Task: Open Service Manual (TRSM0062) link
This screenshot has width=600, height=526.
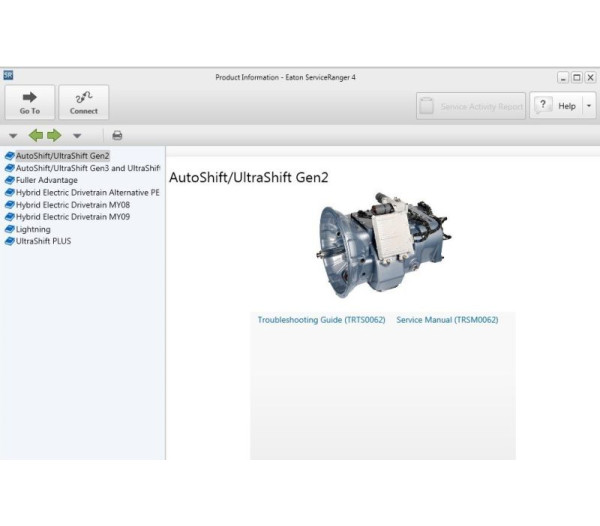Action: click(447, 320)
